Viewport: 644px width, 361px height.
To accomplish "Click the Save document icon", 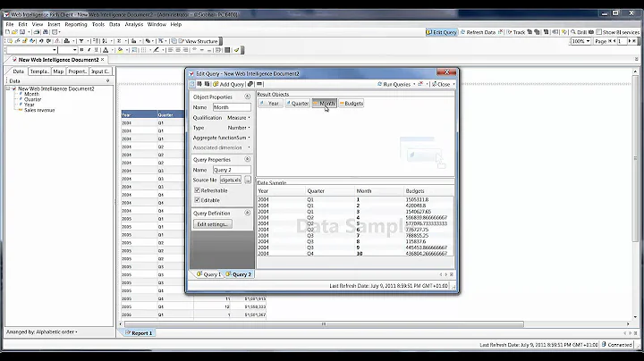I will coord(22,32).
